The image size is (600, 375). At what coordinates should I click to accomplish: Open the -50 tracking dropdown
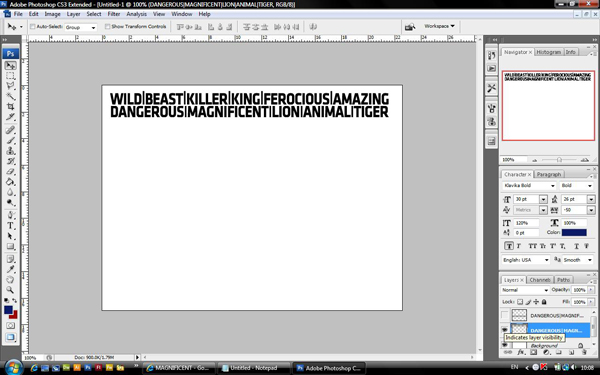[x=591, y=210]
